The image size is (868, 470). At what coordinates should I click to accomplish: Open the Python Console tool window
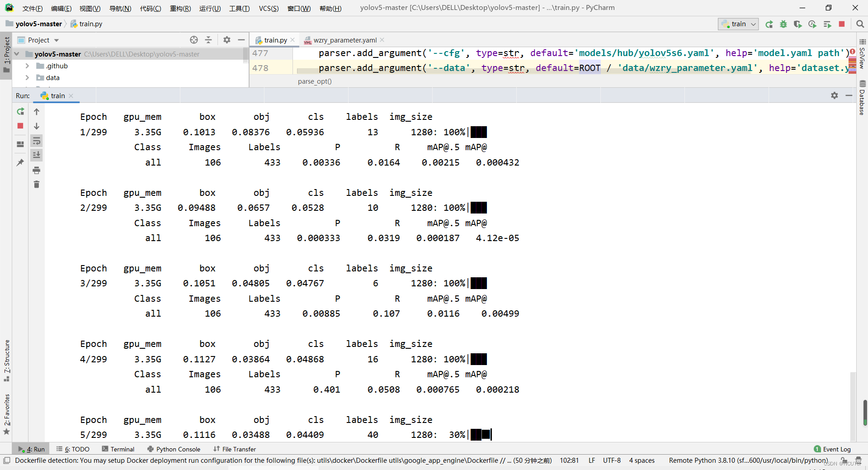[x=174, y=449]
